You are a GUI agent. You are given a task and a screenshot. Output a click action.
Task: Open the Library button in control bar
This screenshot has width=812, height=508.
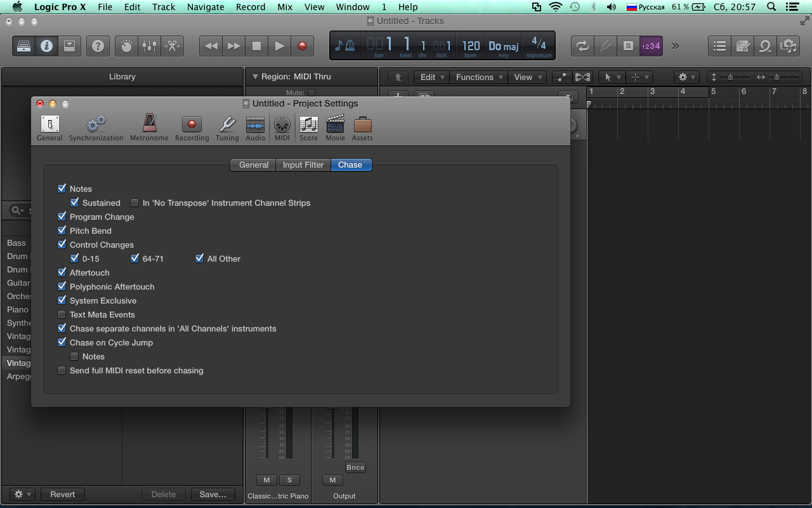click(x=24, y=46)
